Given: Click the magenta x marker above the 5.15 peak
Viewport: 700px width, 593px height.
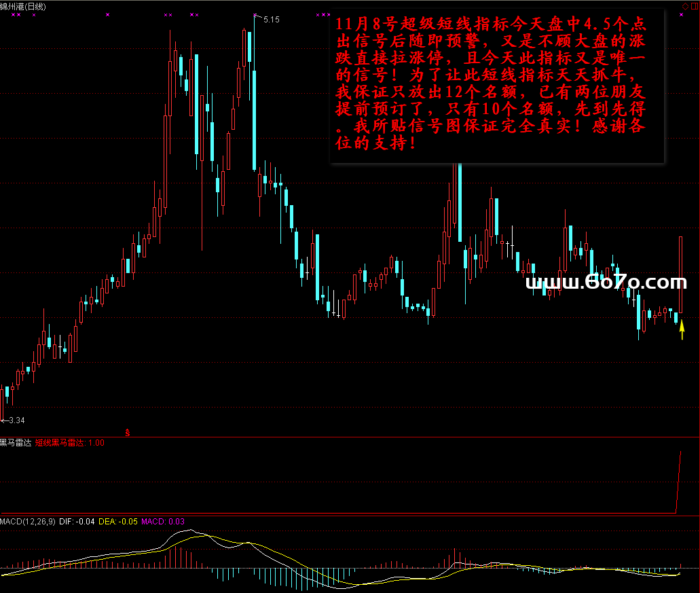Looking at the screenshot, I should coord(255,14).
